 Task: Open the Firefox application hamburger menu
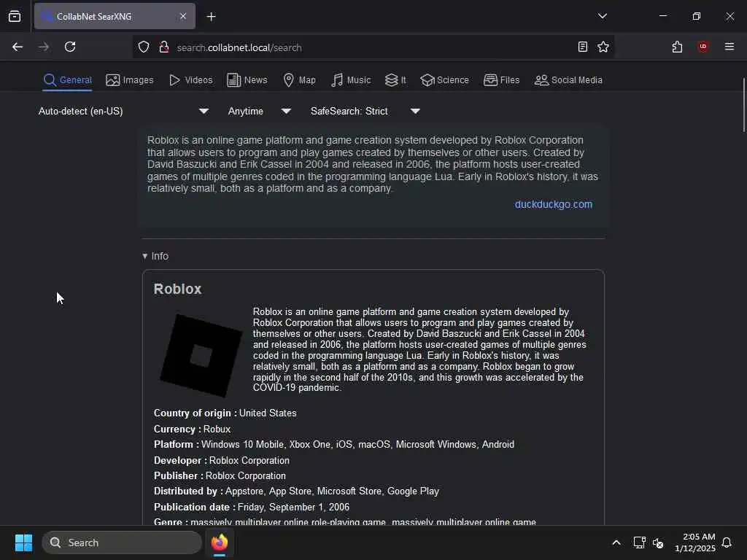point(729,47)
